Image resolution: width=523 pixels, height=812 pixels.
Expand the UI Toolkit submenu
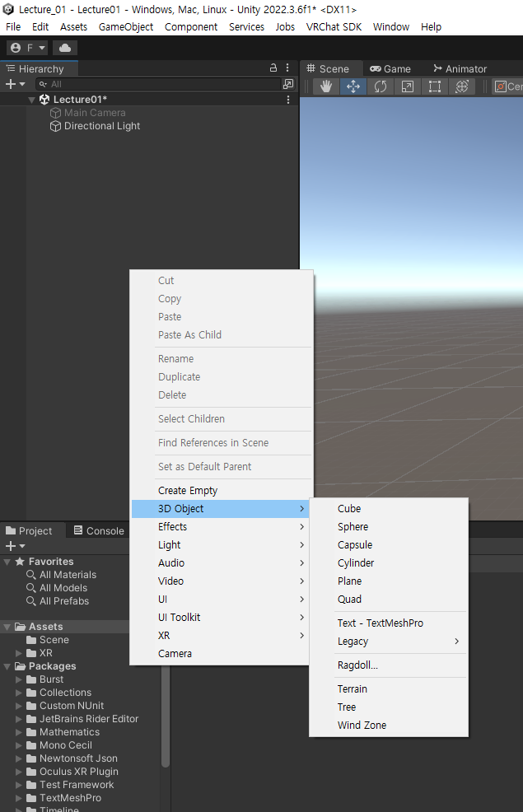(x=221, y=618)
